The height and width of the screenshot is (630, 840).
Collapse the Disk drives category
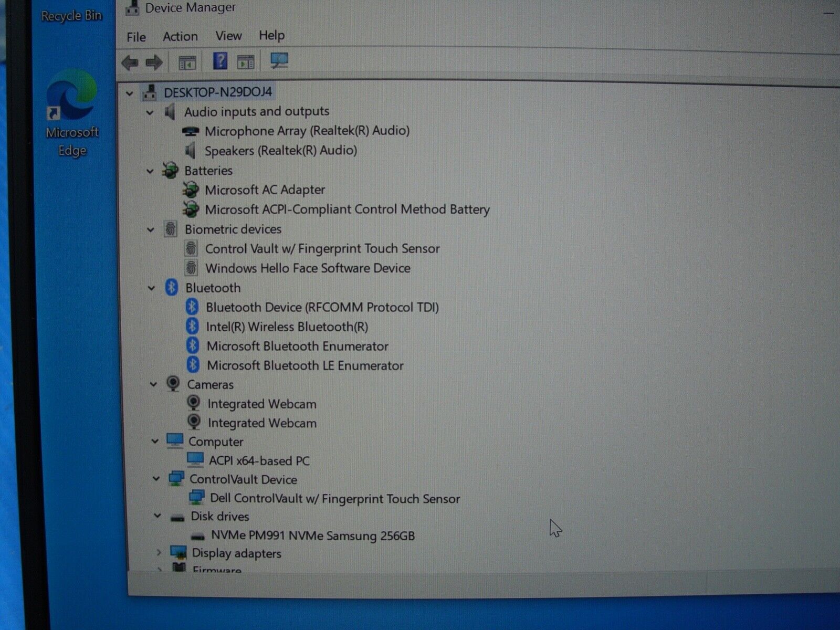pos(157,516)
